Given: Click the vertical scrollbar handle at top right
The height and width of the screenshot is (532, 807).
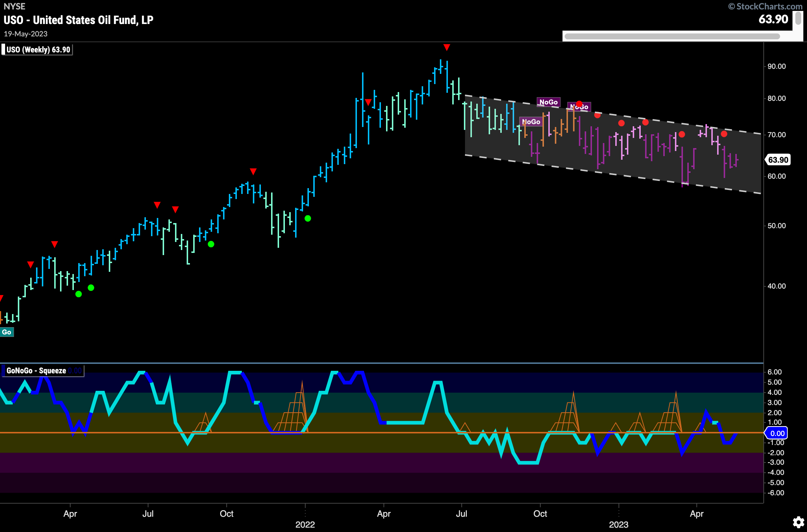Looking at the screenshot, I should click(x=798, y=18).
